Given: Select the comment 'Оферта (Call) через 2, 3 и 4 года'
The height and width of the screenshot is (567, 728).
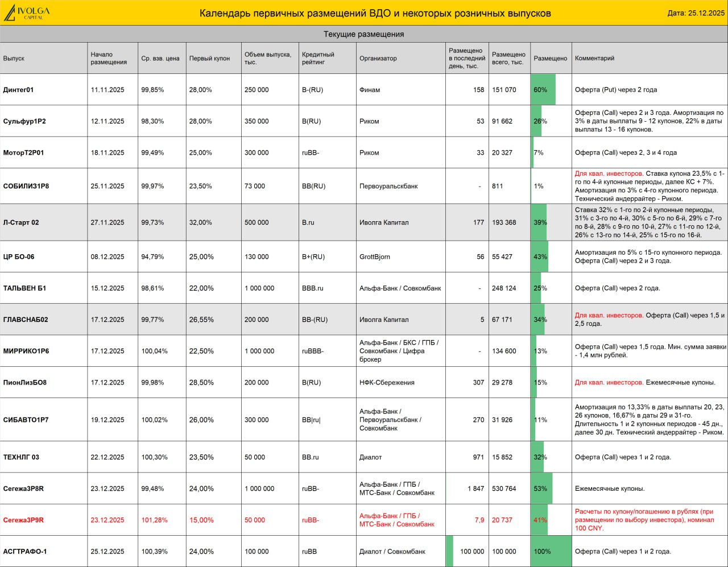Looking at the screenshot, I should [626, 152].
